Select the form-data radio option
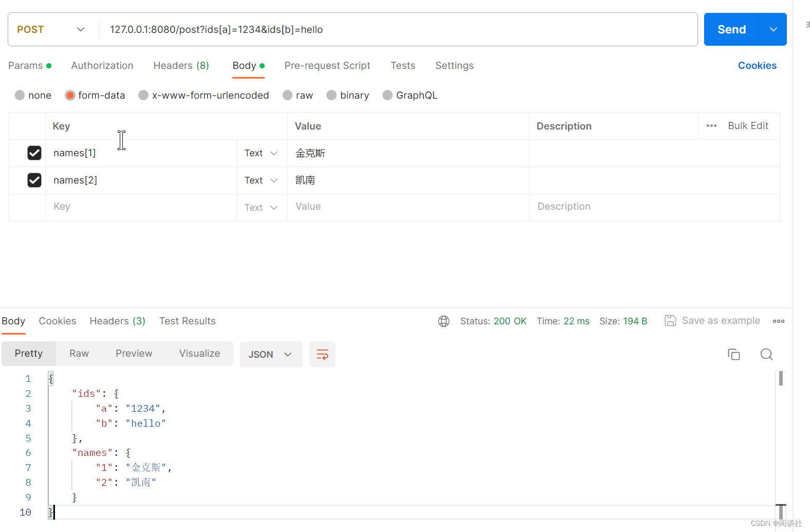810x532 pixels. 70,95
